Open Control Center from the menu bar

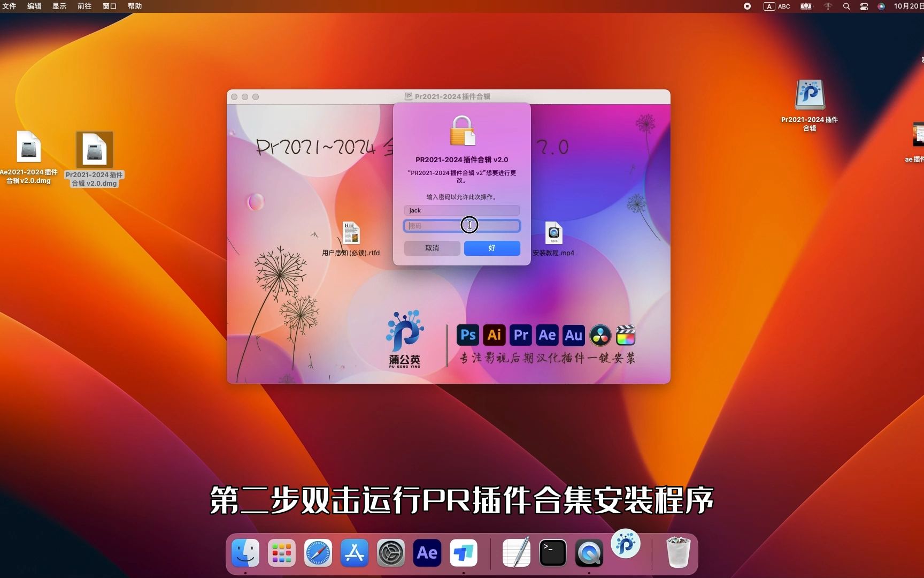(x=864, y=6)
